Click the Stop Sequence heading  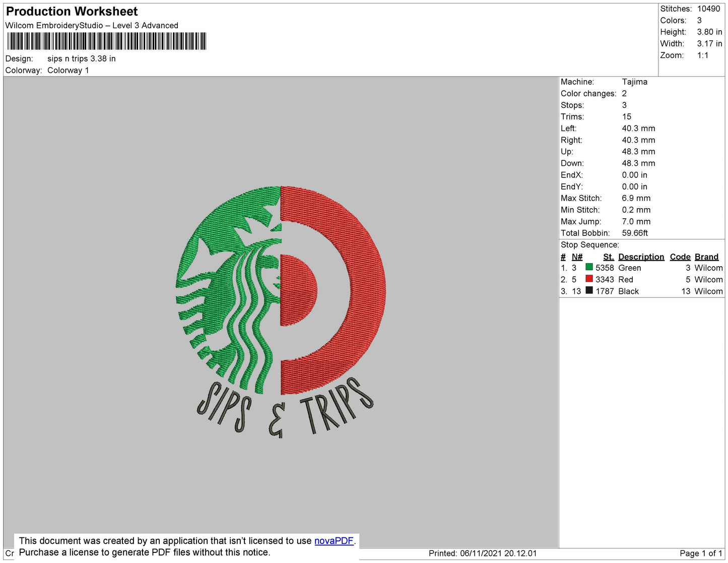pos(590,244)
